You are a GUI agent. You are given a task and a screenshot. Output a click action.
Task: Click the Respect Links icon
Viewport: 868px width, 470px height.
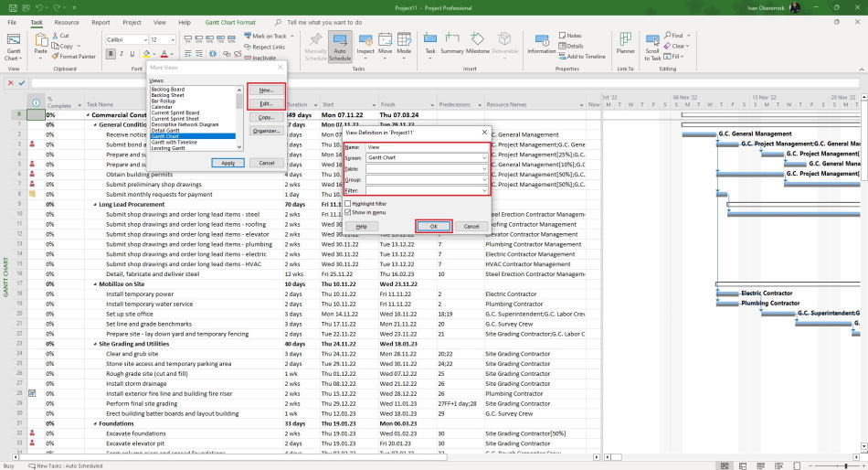coord(248,47)
